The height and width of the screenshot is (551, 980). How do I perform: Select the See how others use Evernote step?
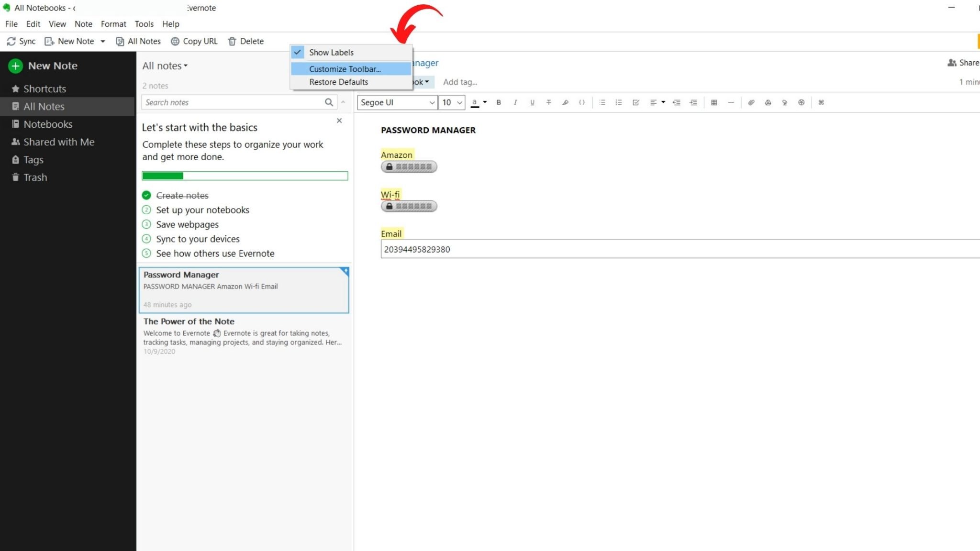pyautogui.click(x=208, y=253)
